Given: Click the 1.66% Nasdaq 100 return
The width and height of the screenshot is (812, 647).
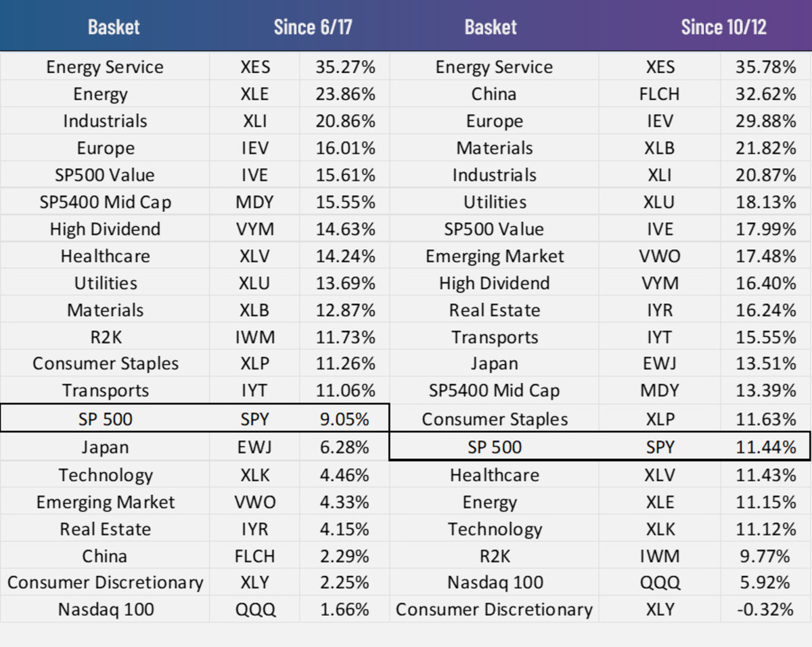Looking at the screenshot, I should pyautogui.click(x=345, y=610).
